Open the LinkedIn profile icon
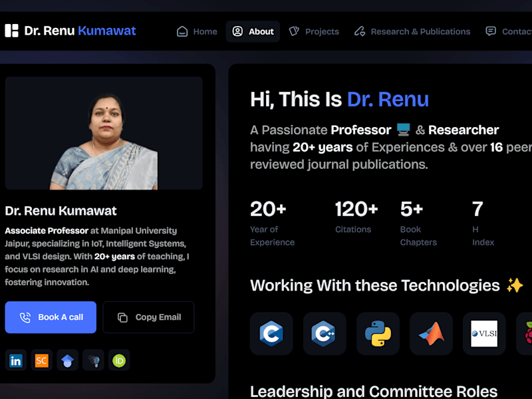 16,360
